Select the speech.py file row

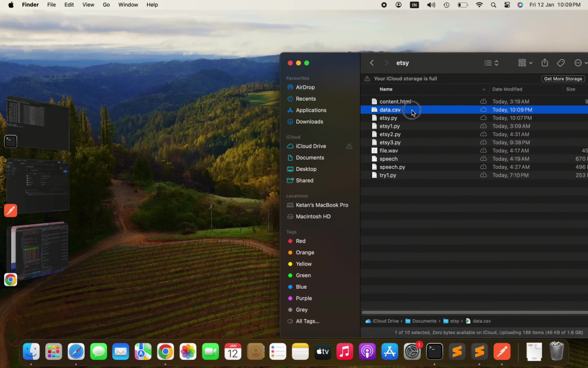(x=474, y=167)
